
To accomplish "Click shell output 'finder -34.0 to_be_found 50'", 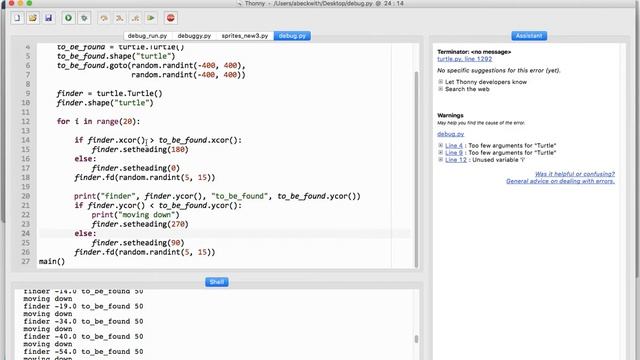I will pyautogui.click(x=83, y=322).
